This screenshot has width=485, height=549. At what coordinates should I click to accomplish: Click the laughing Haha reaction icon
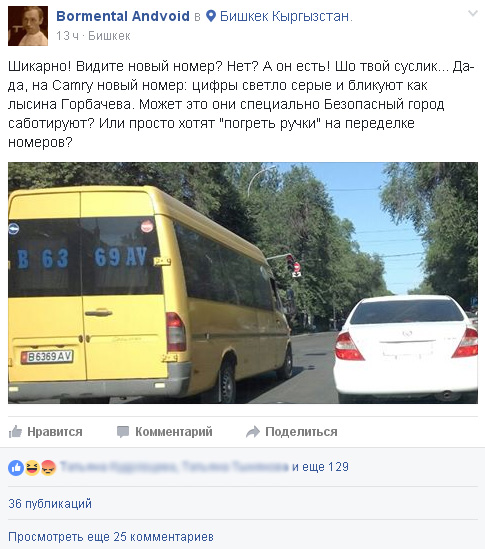click(32, 467)
